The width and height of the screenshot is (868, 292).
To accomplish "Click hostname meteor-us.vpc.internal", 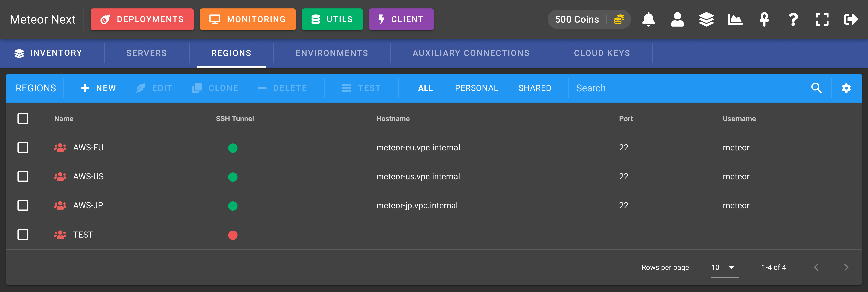I will (418, 176).
